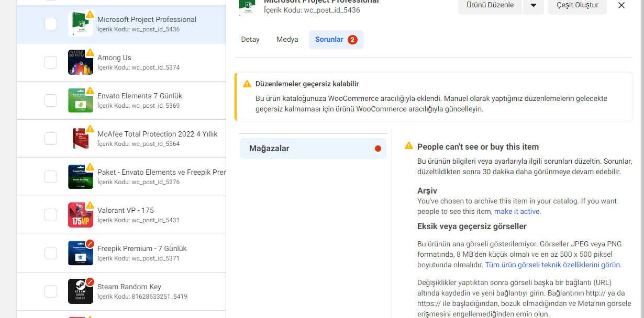Tick the Steam Random Key checkbox
Viewport: 644px width, 318px height.
(51, 291)
